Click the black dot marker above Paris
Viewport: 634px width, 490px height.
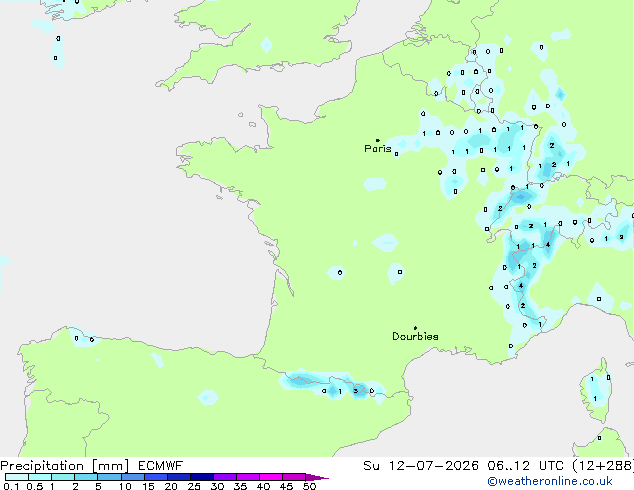(378, 140)
